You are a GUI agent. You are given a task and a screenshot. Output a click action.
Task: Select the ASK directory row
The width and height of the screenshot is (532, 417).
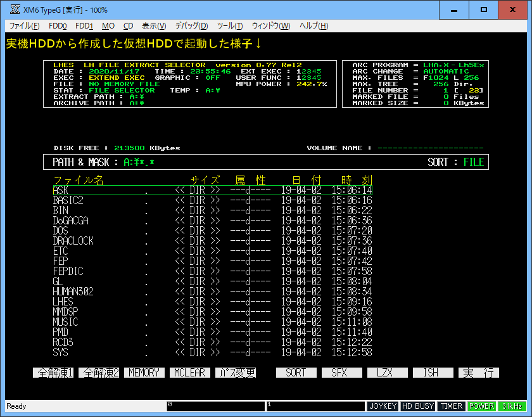(x=212, y=190)
